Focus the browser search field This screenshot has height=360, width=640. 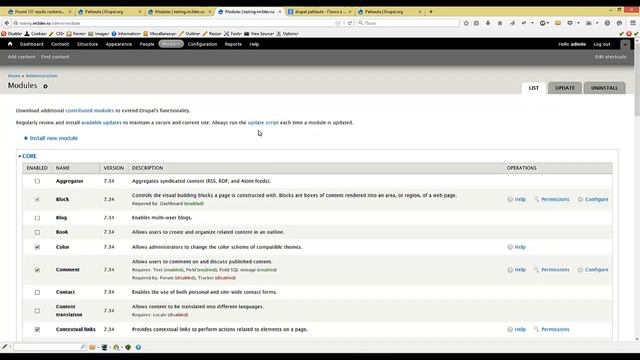(x=408, y=23)
